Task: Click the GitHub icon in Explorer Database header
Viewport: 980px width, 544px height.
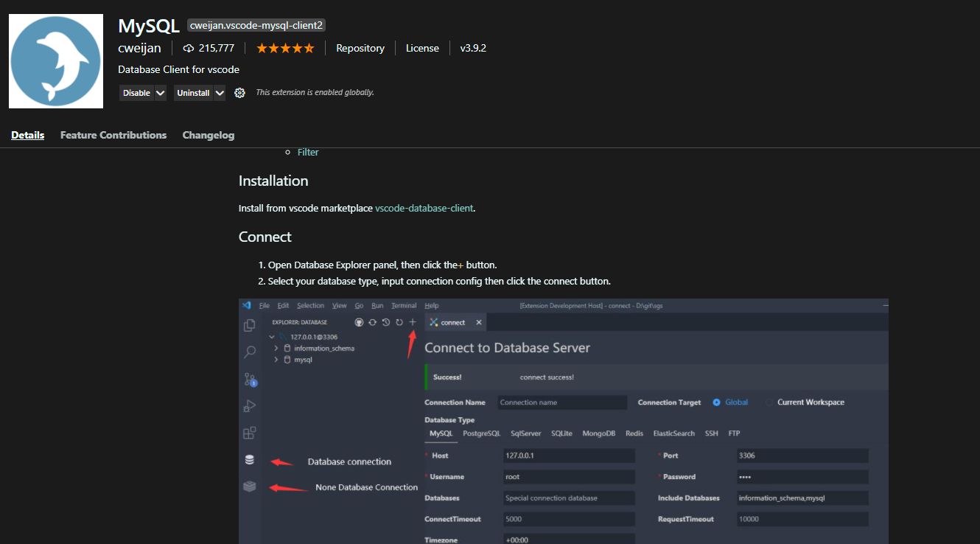Action: 359,322
